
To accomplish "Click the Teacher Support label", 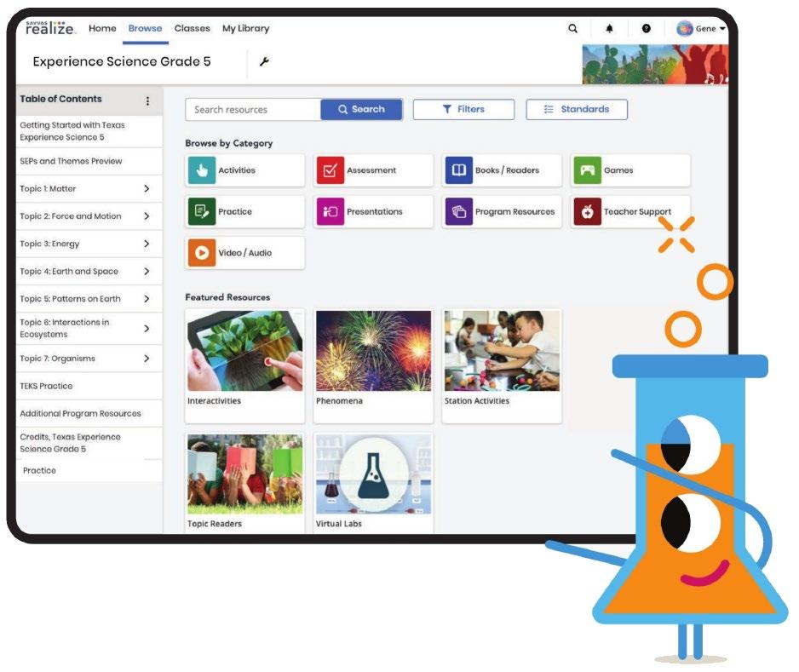I will (637, 212).
